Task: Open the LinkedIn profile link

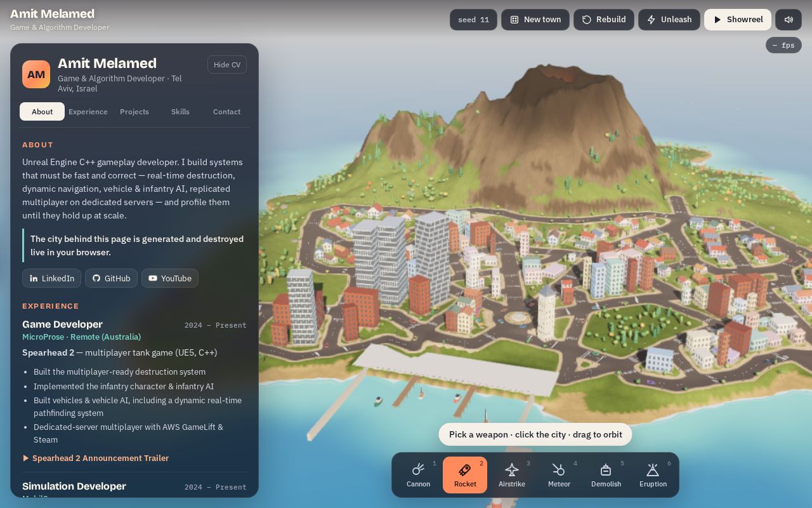Action: pos(52,278)
